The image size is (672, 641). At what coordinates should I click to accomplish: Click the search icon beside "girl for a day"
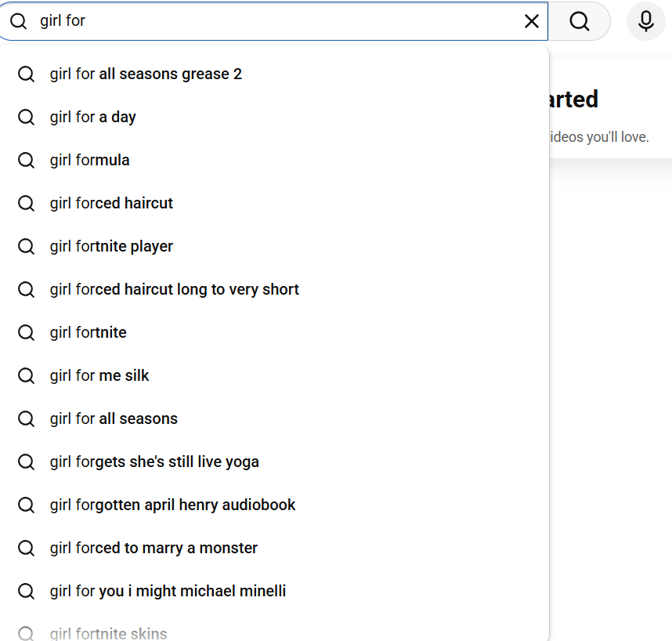(x=27, y=117)
